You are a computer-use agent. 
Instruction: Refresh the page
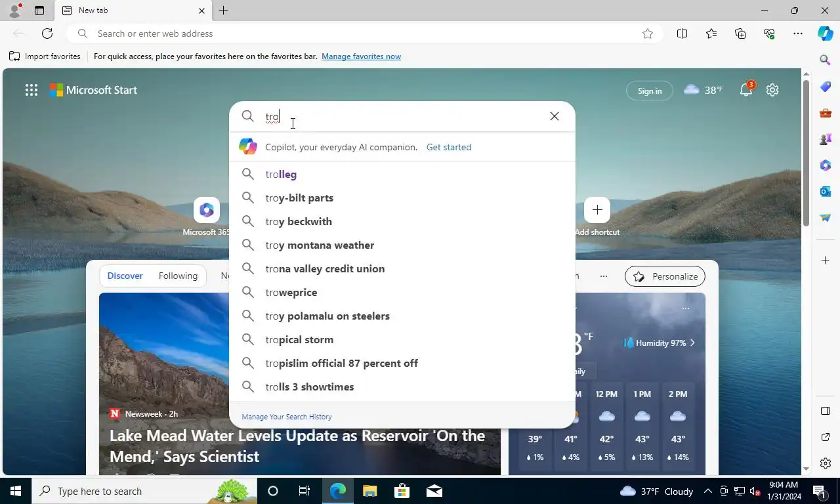point(47,33)
